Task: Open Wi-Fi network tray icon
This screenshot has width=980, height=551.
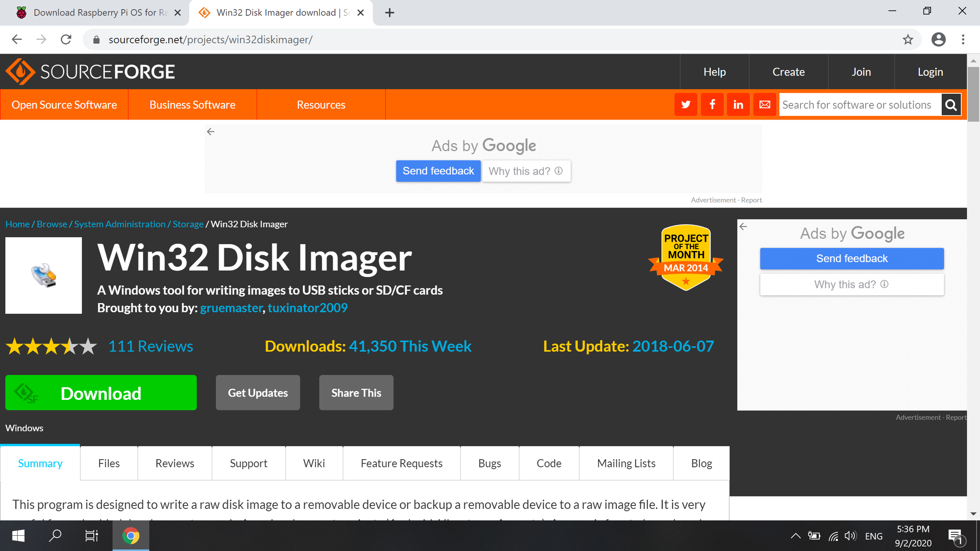Action: point(834,536)
